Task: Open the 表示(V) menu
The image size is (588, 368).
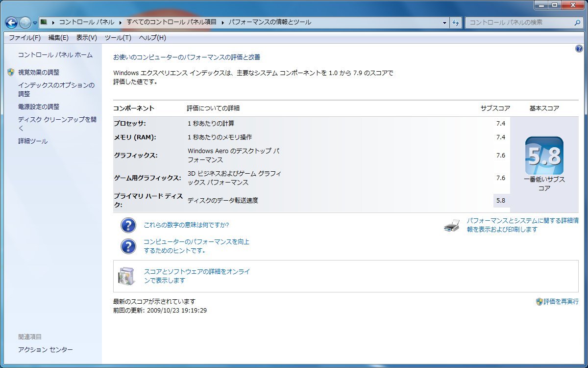Action: click(x=86, y=38)
